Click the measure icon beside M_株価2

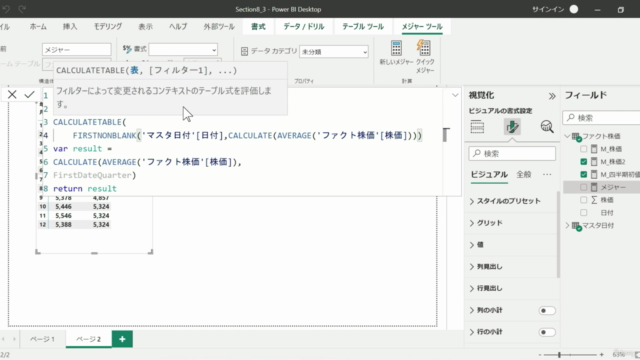point(594,162)
